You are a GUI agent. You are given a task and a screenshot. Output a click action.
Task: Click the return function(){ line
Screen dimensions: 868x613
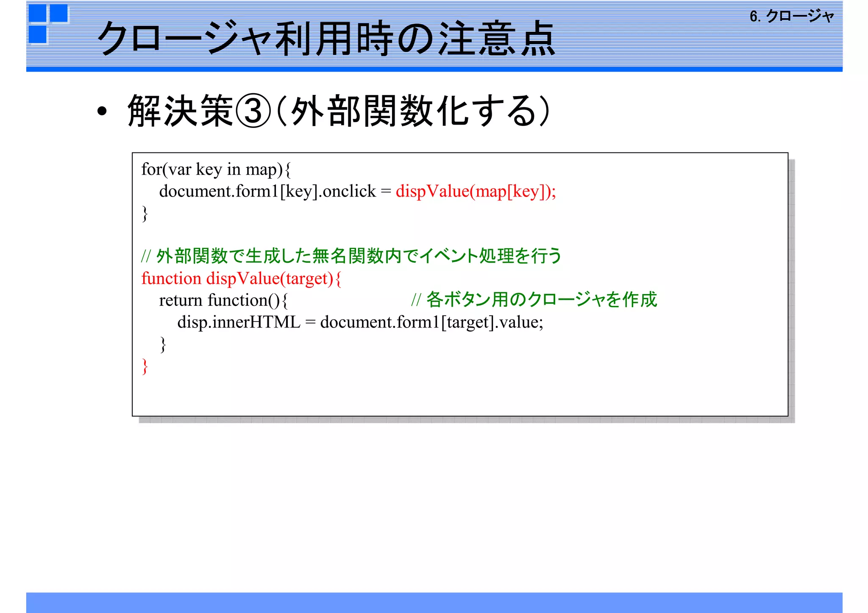pyautogui.click(x=223, y=300)
